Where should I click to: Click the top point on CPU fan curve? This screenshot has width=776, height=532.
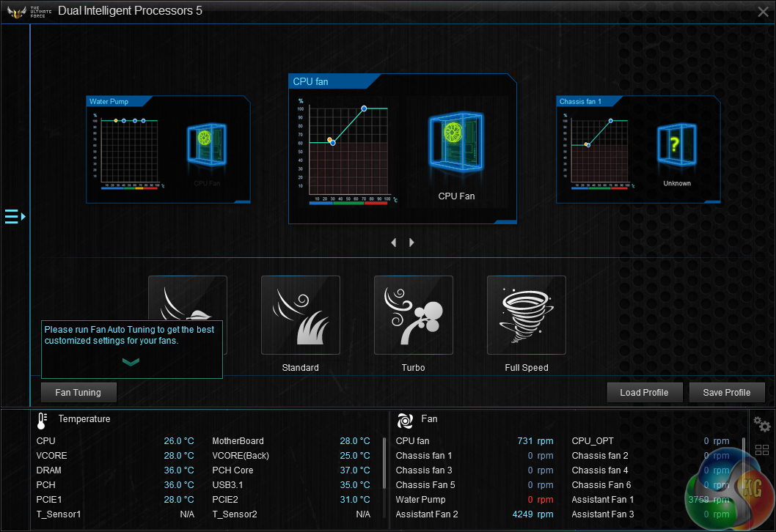coord(364,108)
